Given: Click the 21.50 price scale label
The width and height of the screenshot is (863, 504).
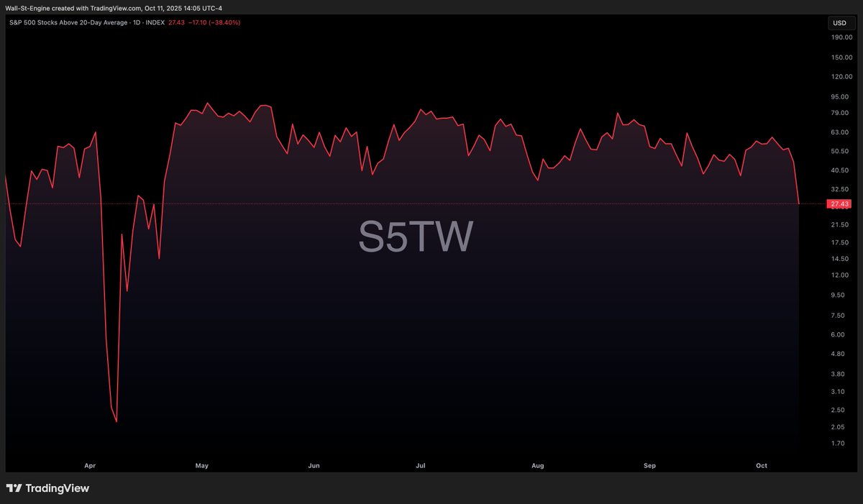Looking at the screenshot, I should coord(841,225).
